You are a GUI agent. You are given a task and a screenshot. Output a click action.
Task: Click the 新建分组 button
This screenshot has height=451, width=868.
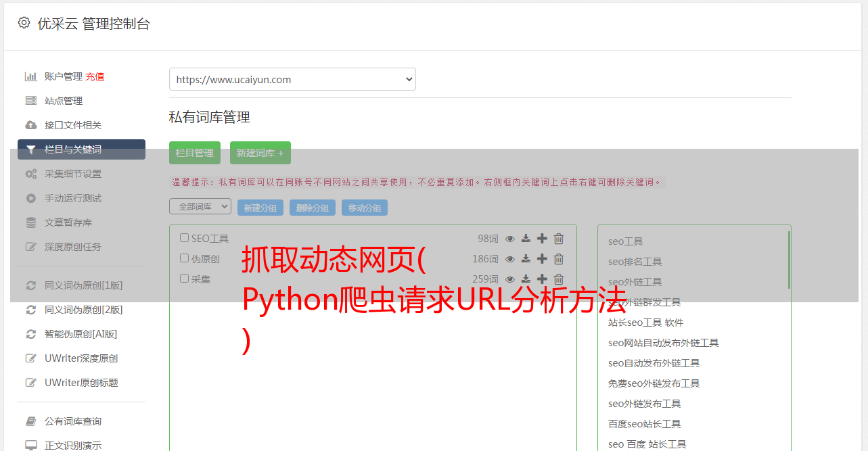click(x=260, y=208)
